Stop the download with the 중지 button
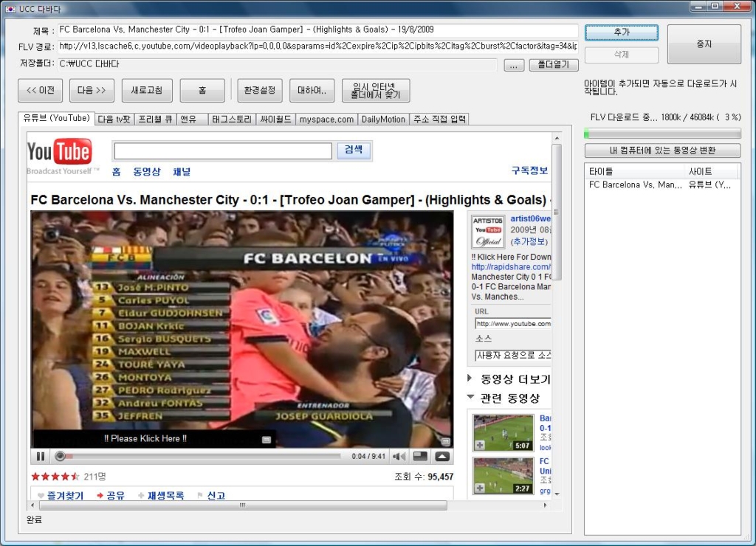Image resolution: width=756 pixels, height=546 pixels. [704, 44]
